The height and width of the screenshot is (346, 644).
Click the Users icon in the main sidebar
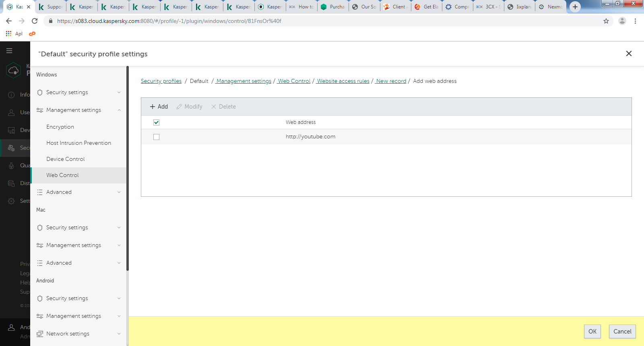click(x=11, y=112)
